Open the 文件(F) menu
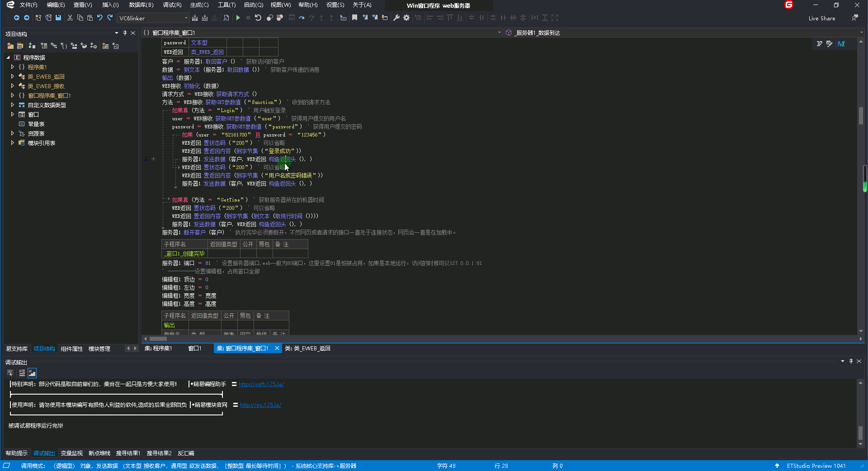 click(x=28, y=5)
